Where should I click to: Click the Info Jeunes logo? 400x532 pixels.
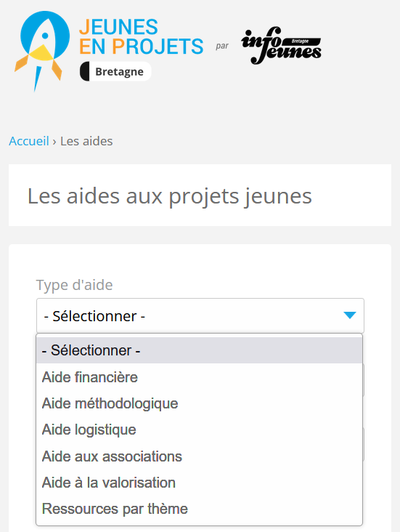[x=281, y=46]
